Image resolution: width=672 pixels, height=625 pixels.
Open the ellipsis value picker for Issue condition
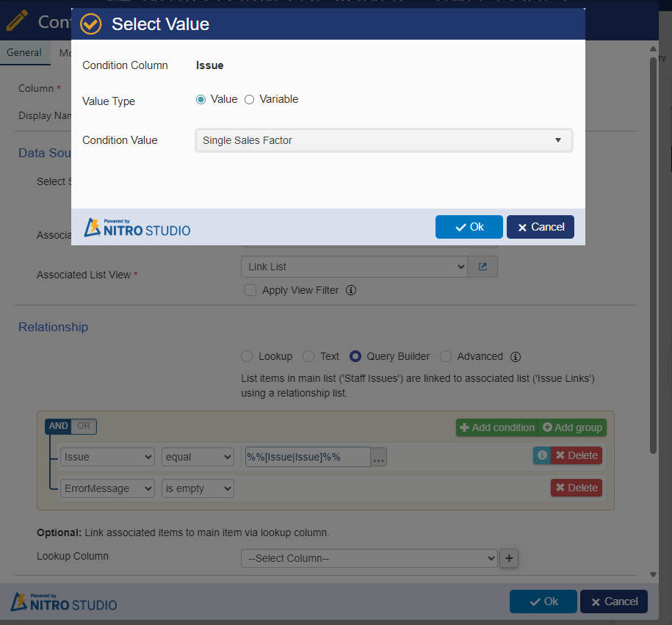(x=379, y=458)
